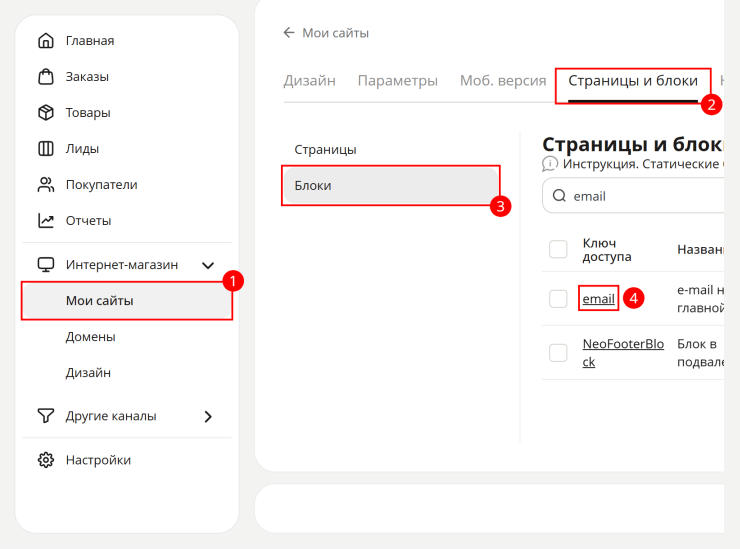Open the Покупатели section
The image size is (740, 549).
(127, 185)
